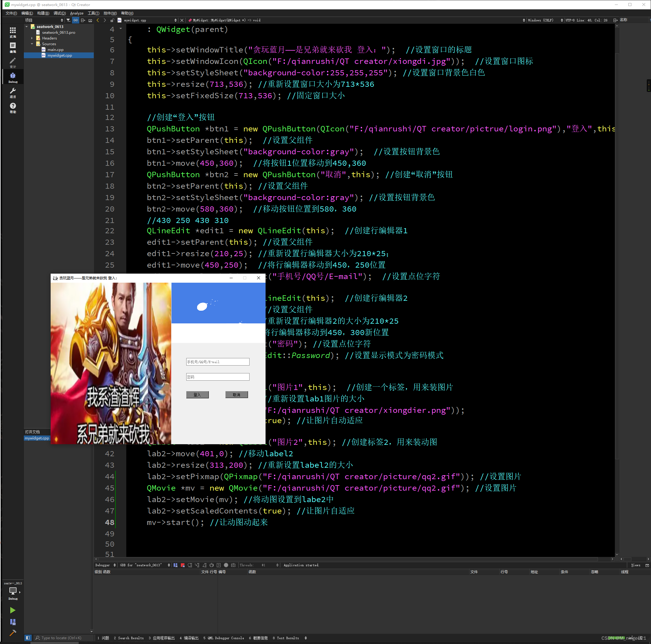Go back with yellow left arrow
This screenshot has height=644, width=651.
click(98, 20)
